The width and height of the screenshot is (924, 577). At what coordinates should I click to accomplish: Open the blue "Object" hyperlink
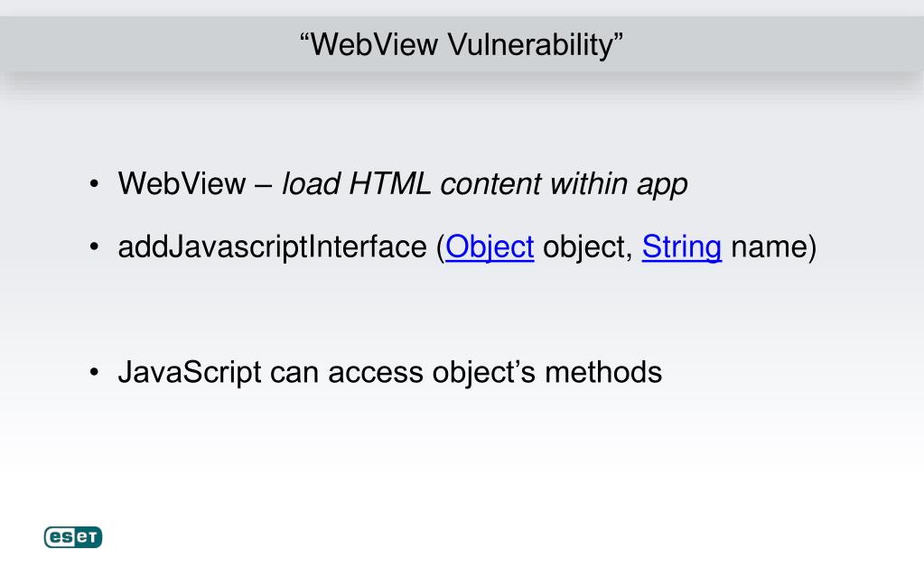coord(490,247)
